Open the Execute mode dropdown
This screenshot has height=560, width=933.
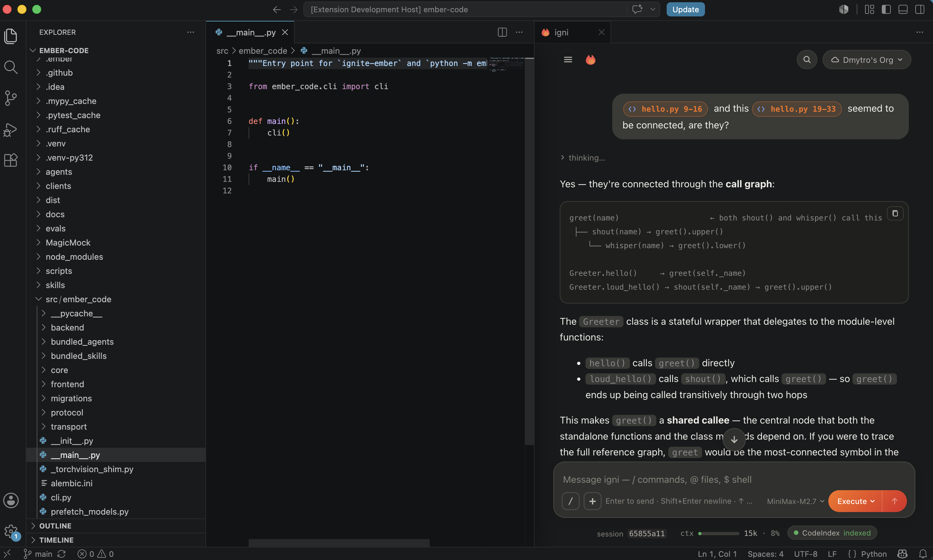pos(856,501)
